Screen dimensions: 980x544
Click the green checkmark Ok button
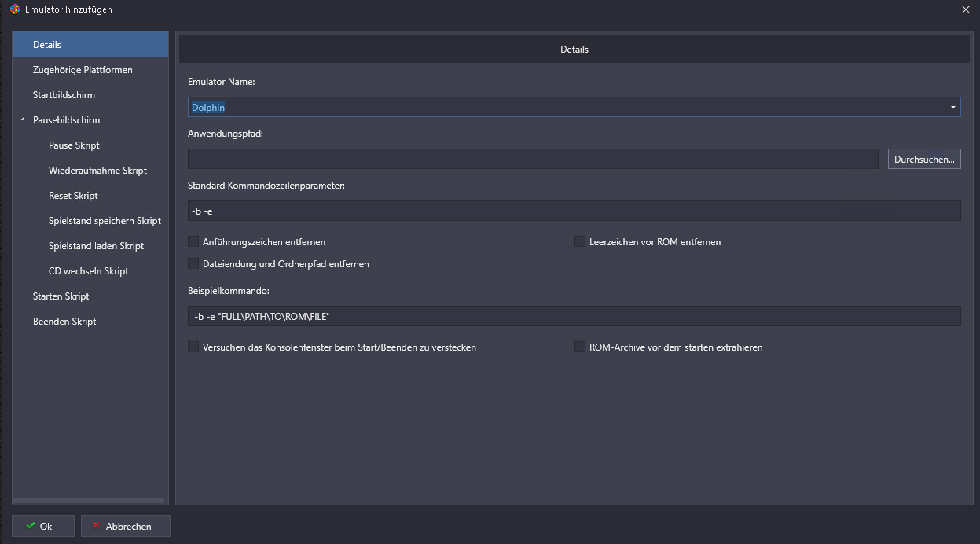[42, 526]
